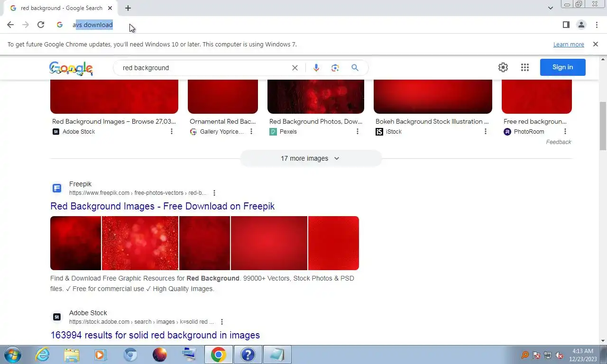The height and width of the screenshot is (364, 607).
Task: Open the Freepik site favicon
Action: pyautogui.click(x=57, y=188)
